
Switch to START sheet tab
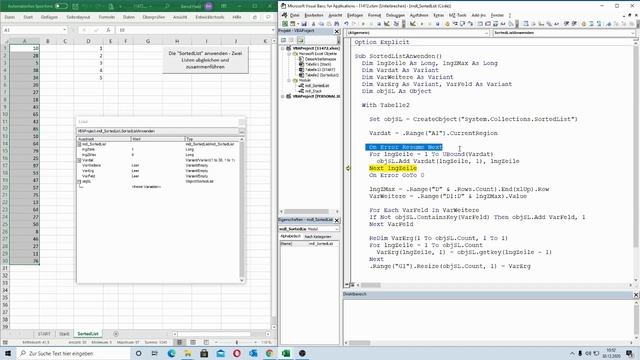(x=44, y=334)
